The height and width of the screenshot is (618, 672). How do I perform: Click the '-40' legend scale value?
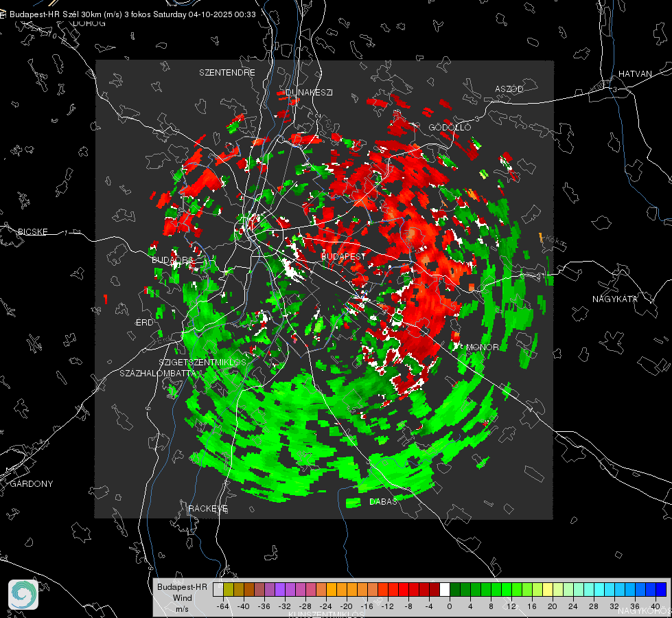[244, 606]
